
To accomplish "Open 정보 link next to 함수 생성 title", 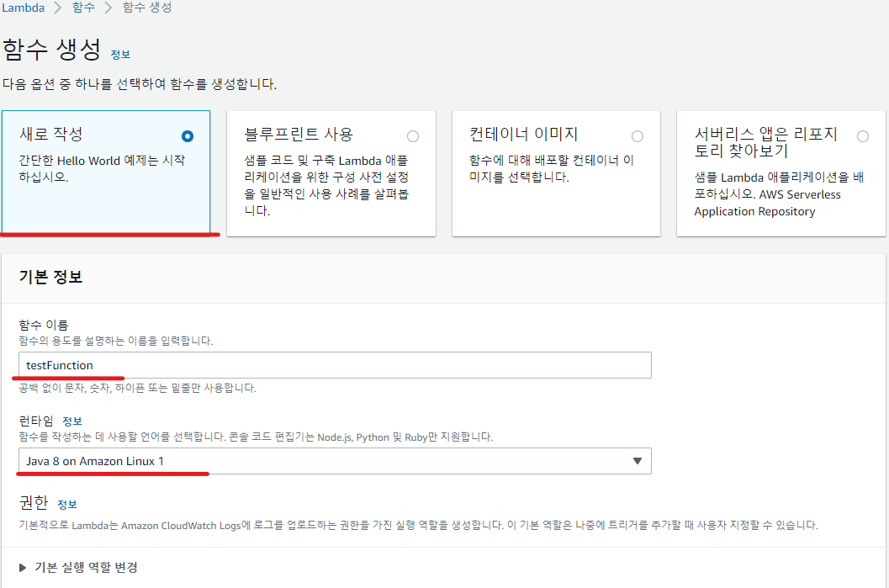I will (x=120, y=55).
